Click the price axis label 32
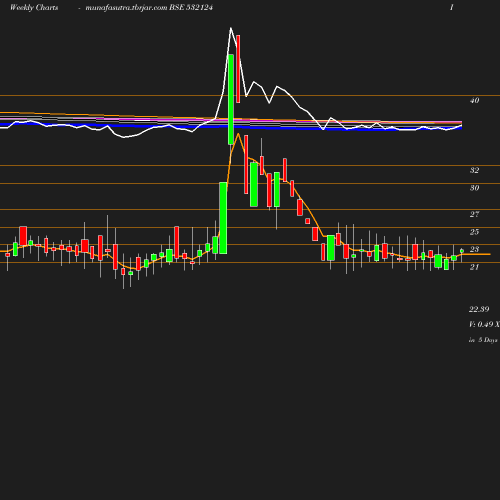500x500 pixels. (x=474, y=170)
